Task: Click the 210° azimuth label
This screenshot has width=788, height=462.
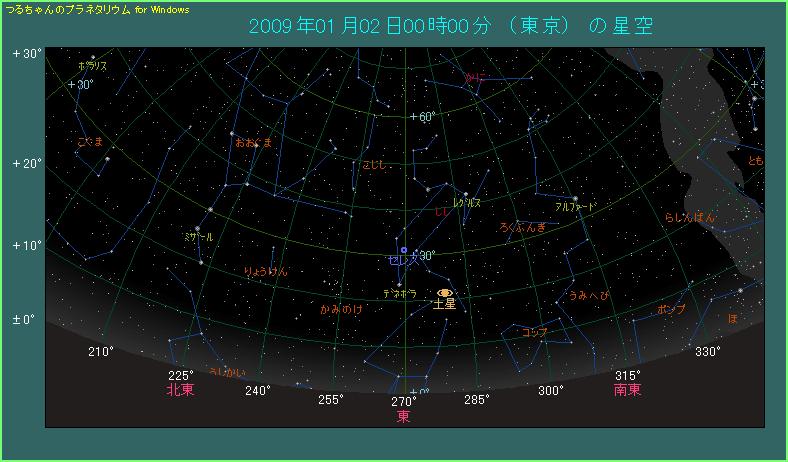Action: pos(102,352)
